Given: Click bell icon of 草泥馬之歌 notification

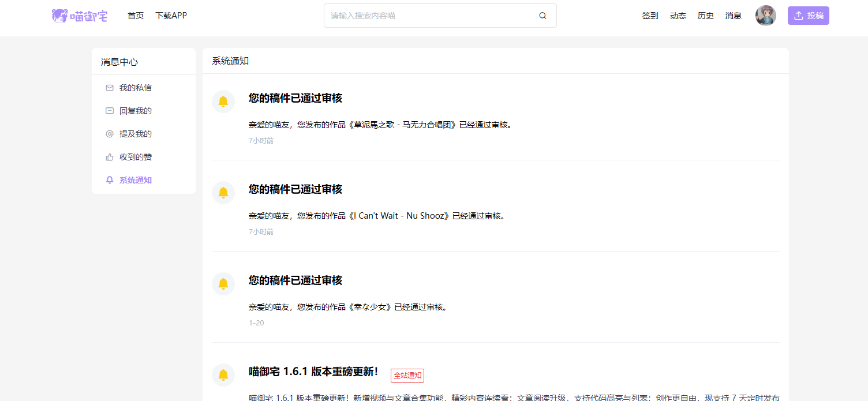Looking at the screenshot, I should tap(223, 102).
